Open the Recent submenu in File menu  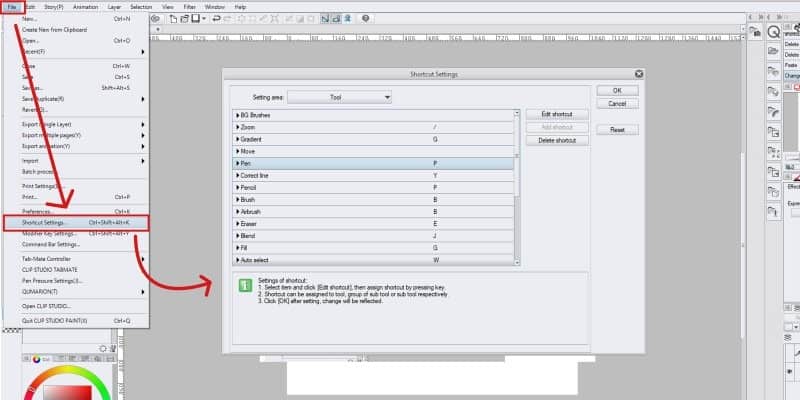76,52
